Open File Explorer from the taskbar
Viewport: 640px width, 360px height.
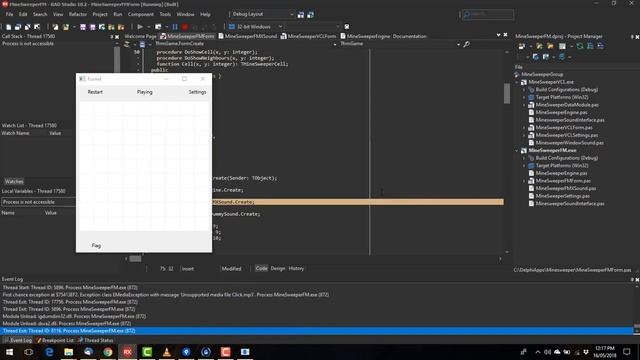tap(69, 352)
